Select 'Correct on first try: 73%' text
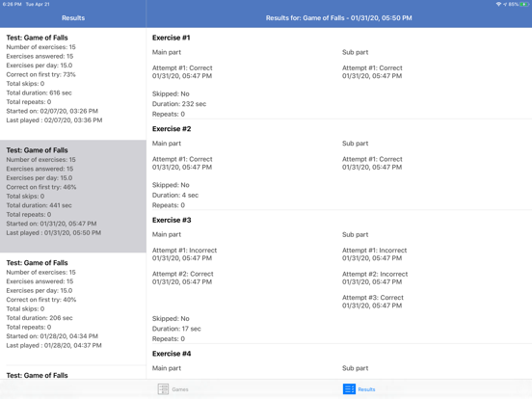This screenshot has height=399, width=532. 40,74
